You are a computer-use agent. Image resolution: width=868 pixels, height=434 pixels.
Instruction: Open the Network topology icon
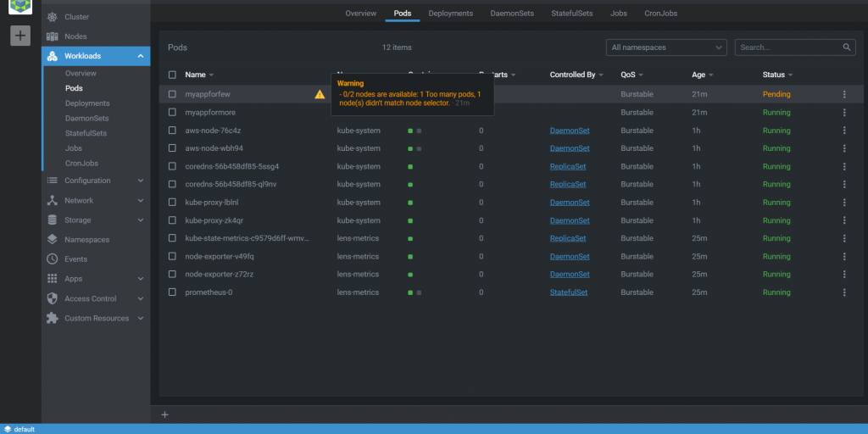[x=52, y=200]
